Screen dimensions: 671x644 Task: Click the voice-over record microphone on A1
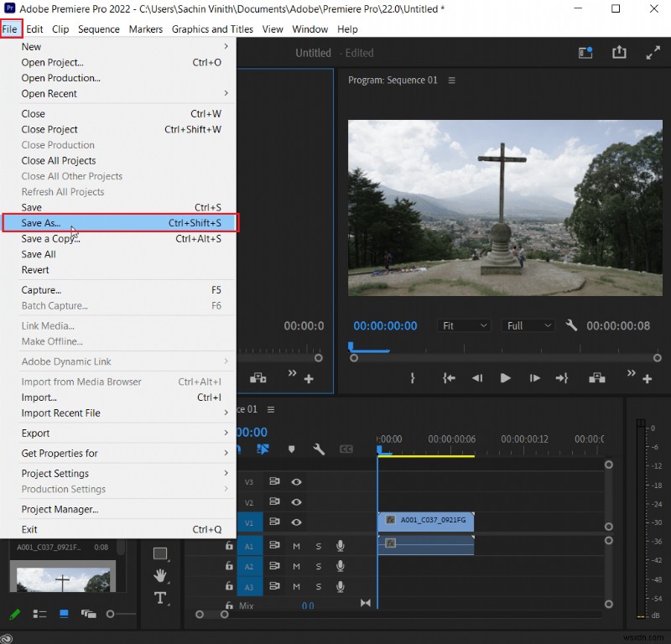point(340,545)
